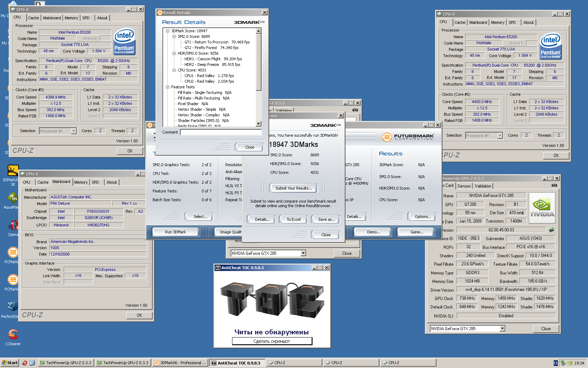The width and height of the screenshot is (588, 368).
Task: Open the PerfectDisk desktop icon
Action: pyautogui.click(x=13, y=307)
